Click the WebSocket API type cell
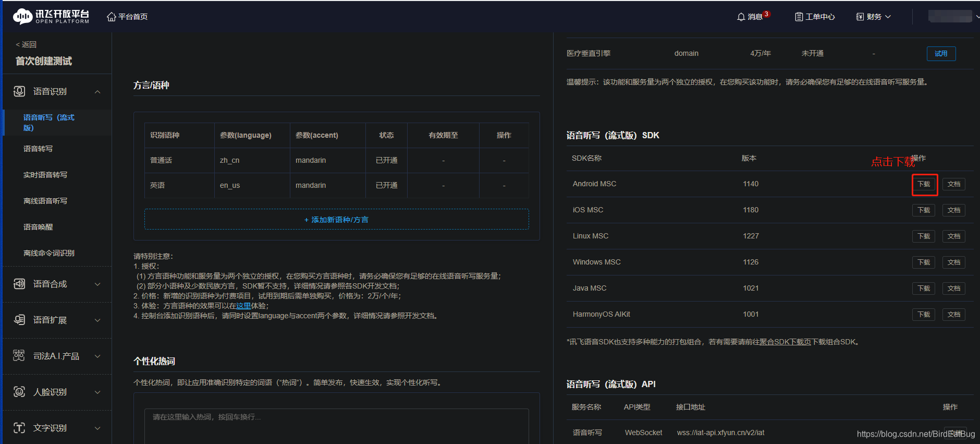The height and width of the screenshot is (444, 980). point(643,433)
